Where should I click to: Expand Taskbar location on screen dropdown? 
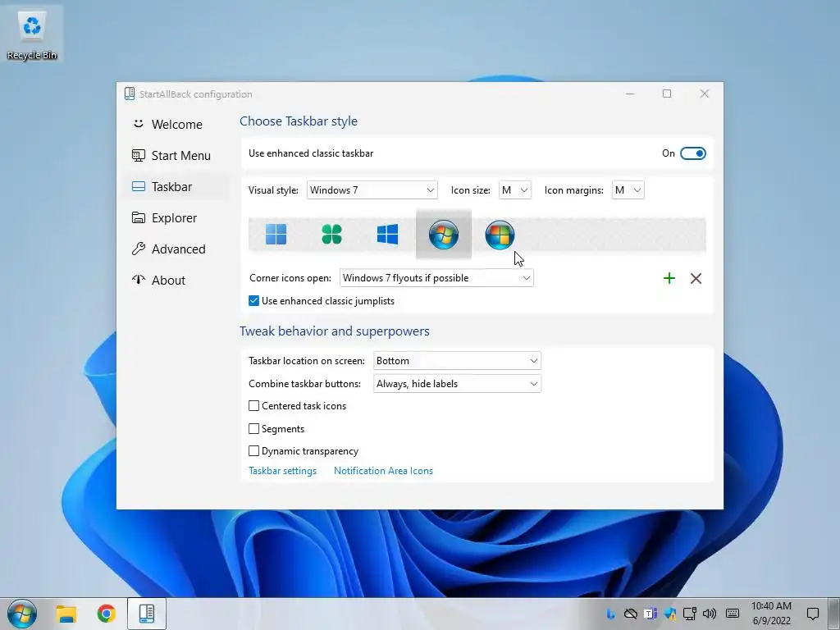click(x=457, y=361)
